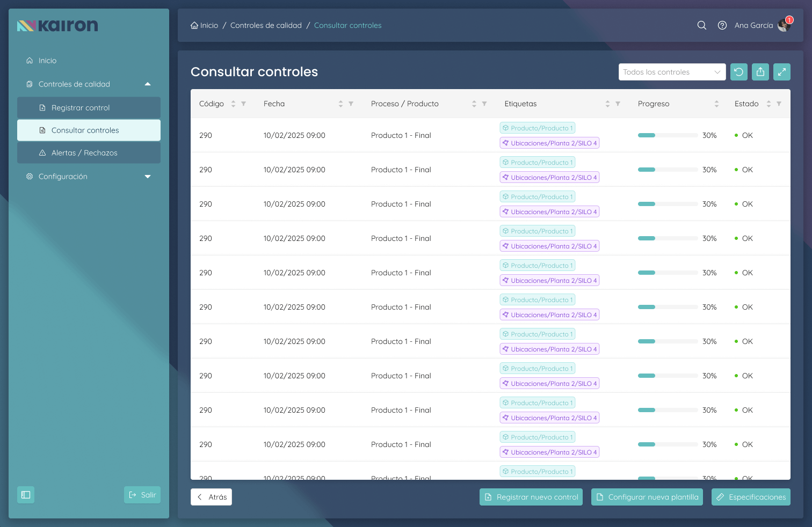The width and height of the screenshot is (812, 527).
Task: Click the progress bar in first row
Action: point(668,135)
